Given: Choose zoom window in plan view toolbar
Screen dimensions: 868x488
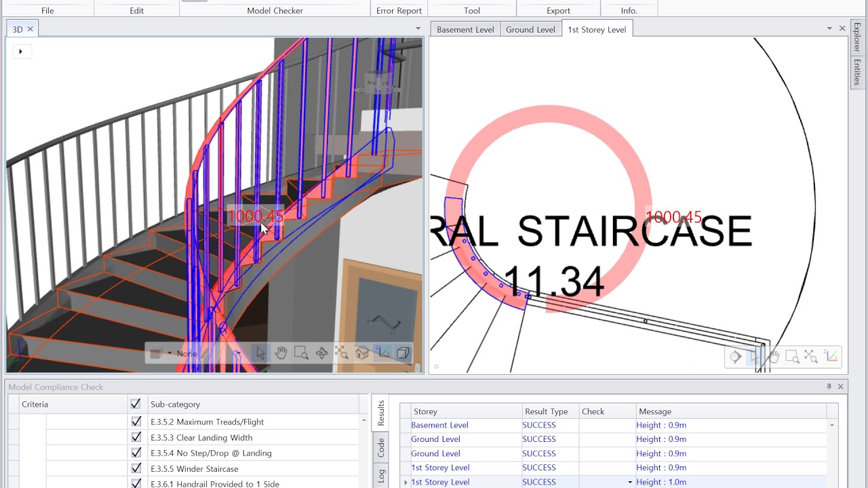Looking at the screenshot, I should tap(792, 357).
